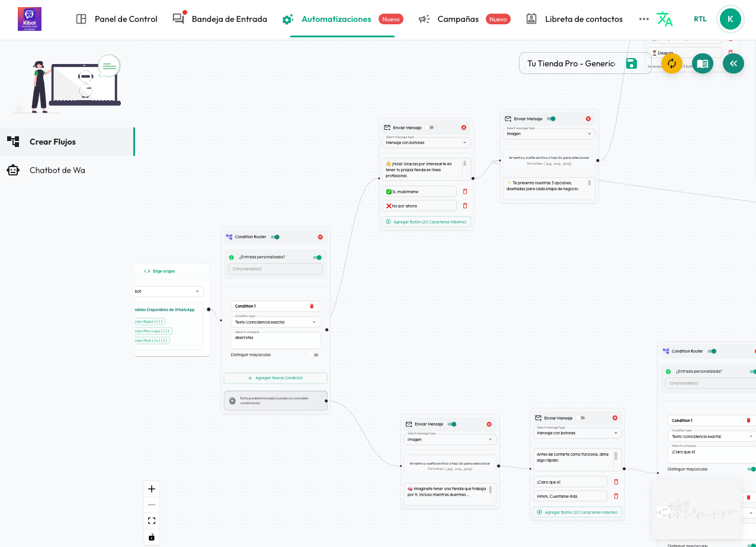The image size is (756, 547).
Task: Open the Texto (coincidencia exacta) condition type dropdown
Action: (275, 322)
